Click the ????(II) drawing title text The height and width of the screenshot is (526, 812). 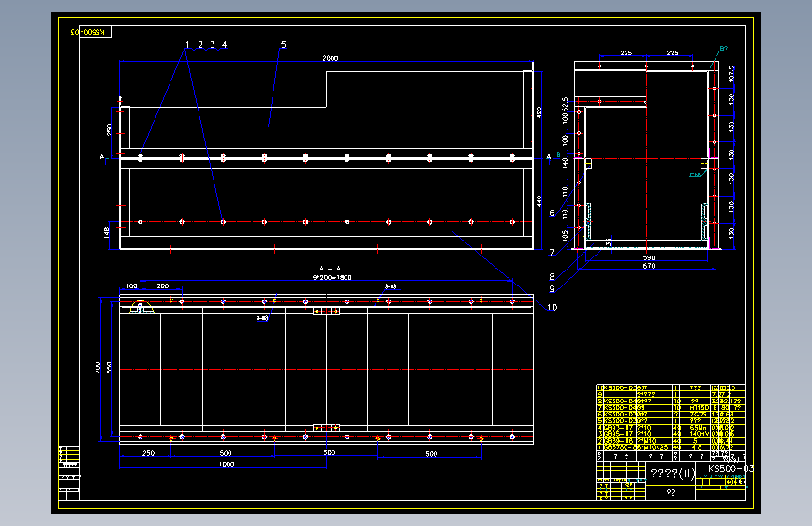point(672,474)
